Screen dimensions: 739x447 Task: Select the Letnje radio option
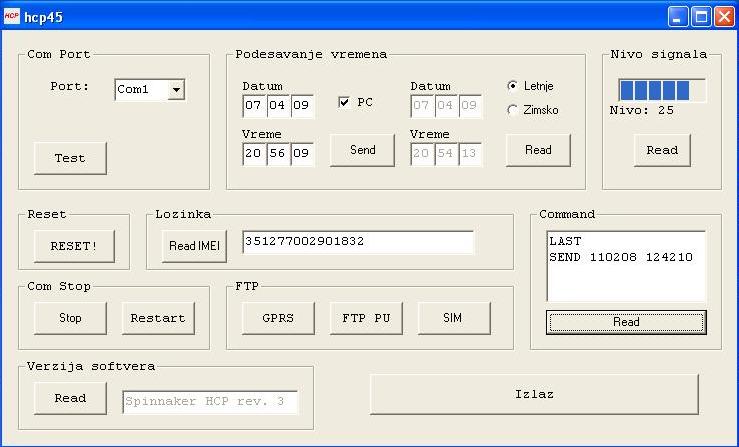click(x=513, y=86)
